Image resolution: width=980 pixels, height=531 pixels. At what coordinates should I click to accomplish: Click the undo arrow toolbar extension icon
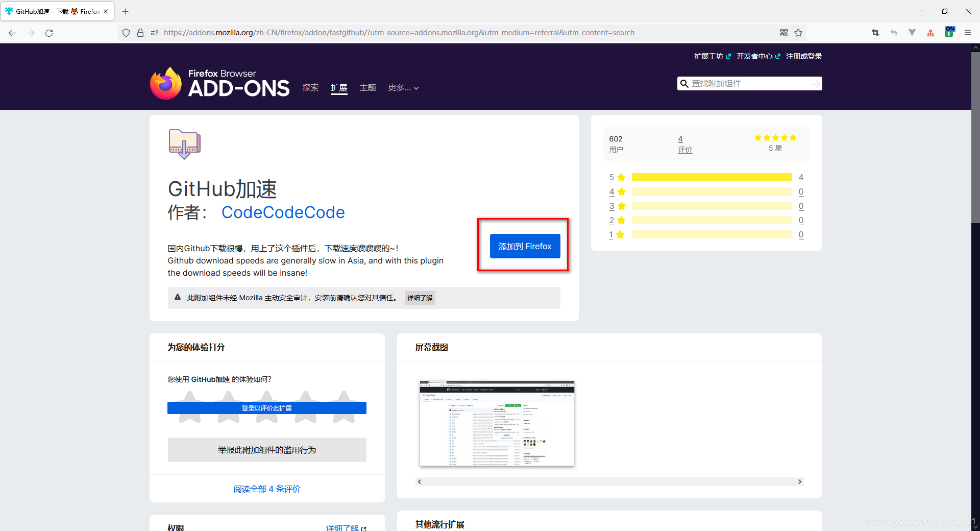(894, 33)
